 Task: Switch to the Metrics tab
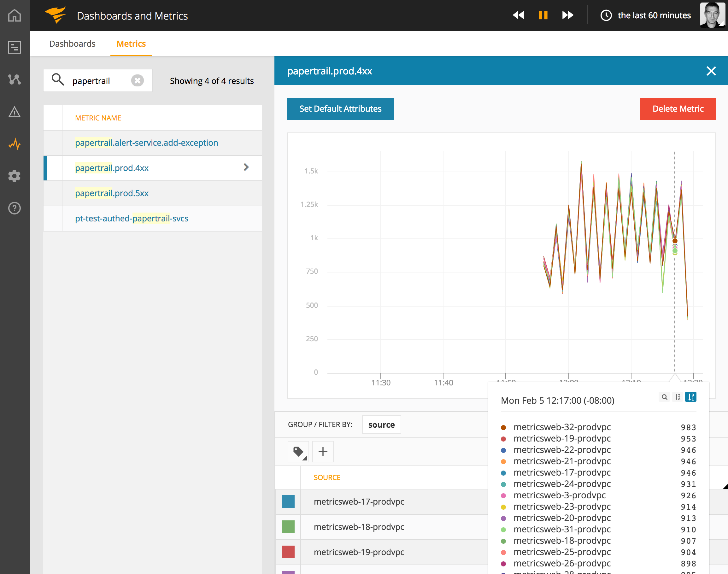coord(131,44)
